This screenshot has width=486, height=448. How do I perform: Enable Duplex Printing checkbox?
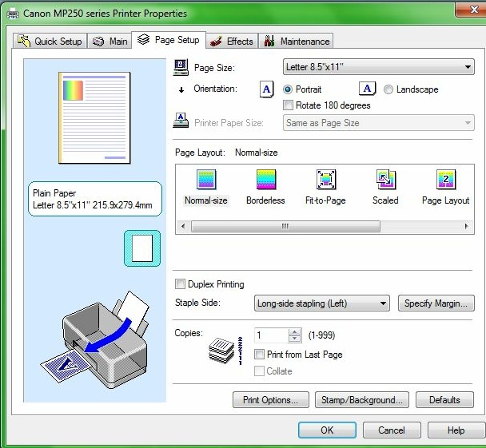(x=180, y=284)
